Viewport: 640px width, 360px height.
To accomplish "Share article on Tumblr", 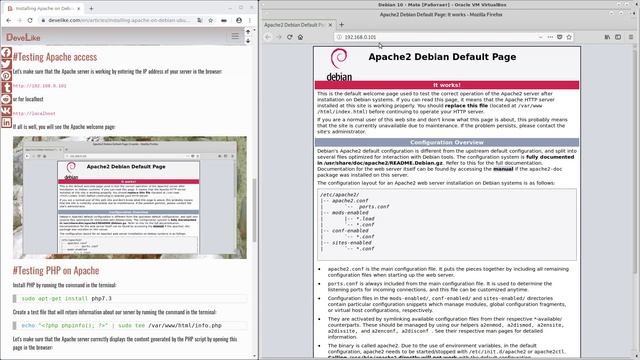I will coord(6,87).
